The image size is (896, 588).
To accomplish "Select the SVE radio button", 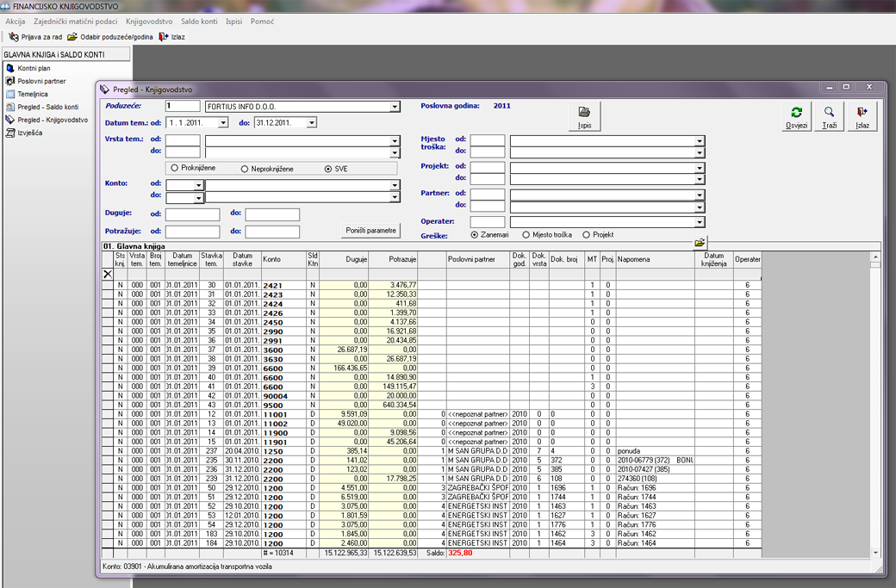I will [328, 169].
